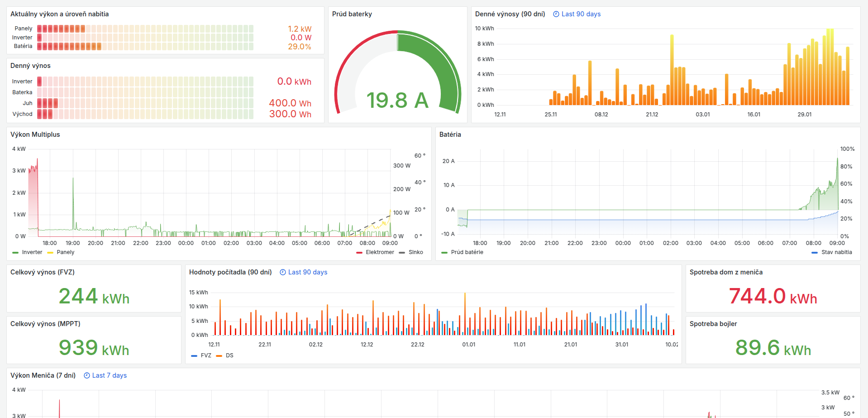
Task: Open the Výkon Multiplus panel title menu
Action: click(x=35, y=135)
